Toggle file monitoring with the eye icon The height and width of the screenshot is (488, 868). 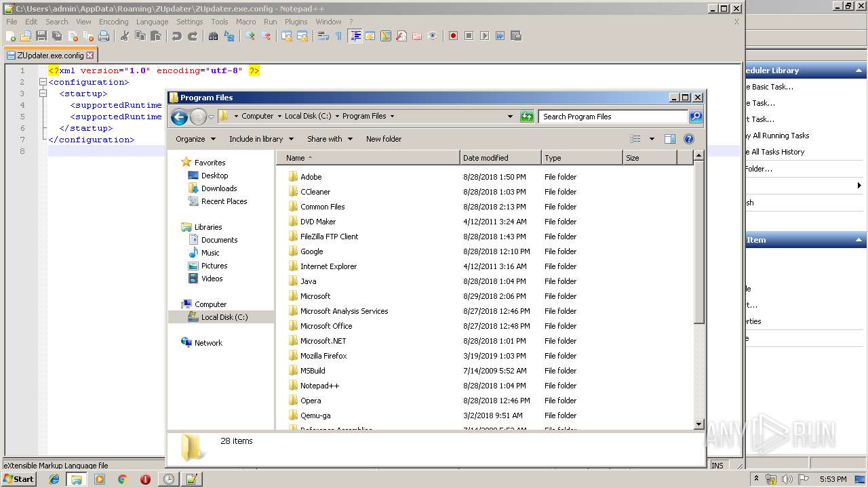pyautogui.click(x=433, y=36)
